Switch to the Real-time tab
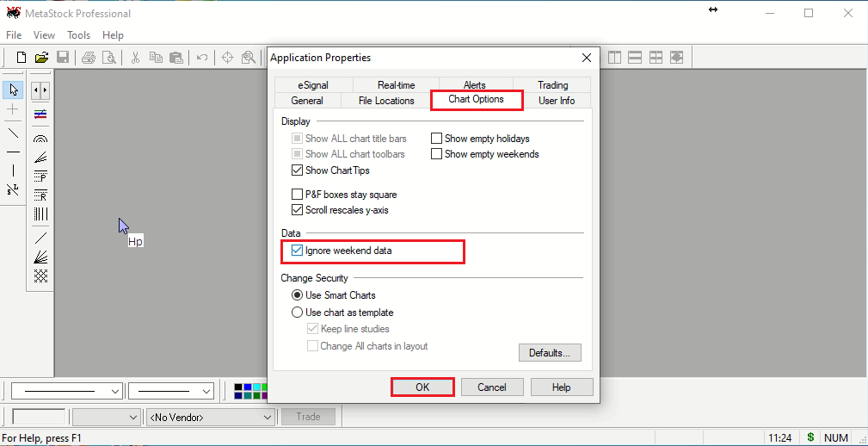868x446 pixels. tap(397, 84)
